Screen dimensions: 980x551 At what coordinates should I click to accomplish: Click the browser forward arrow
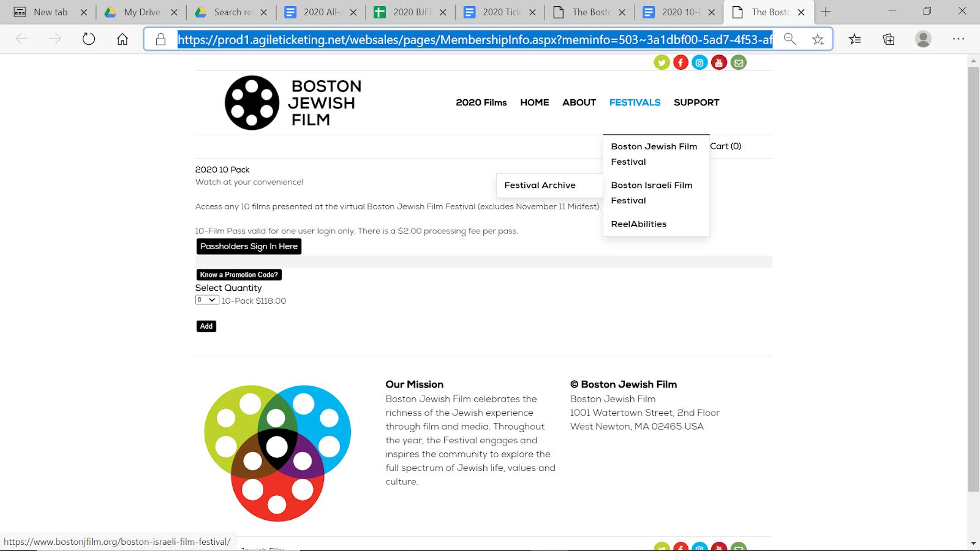tap(55, 39)
